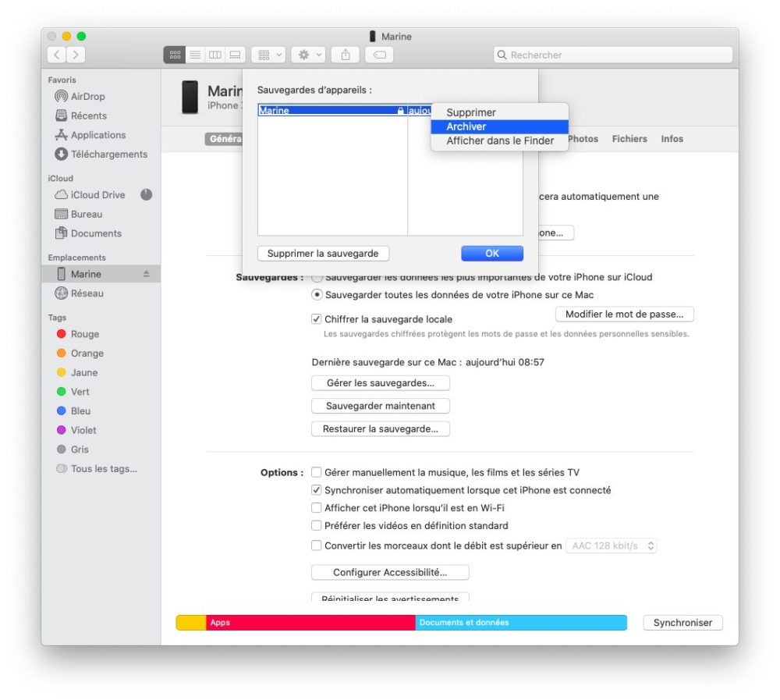Toggle Préférer les vidéos en définition standard
The width and height of the screenshot is (780, 700).
tap(317, 525)
